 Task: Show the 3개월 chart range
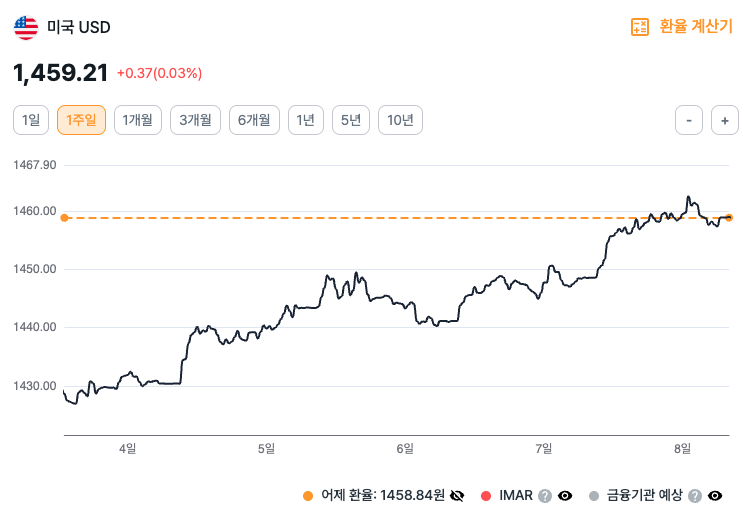(195, 120)
